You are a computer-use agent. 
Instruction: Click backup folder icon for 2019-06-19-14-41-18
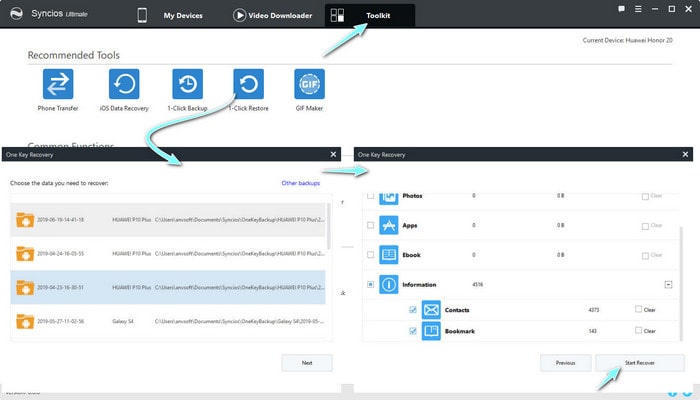click(x=25, y=220)
